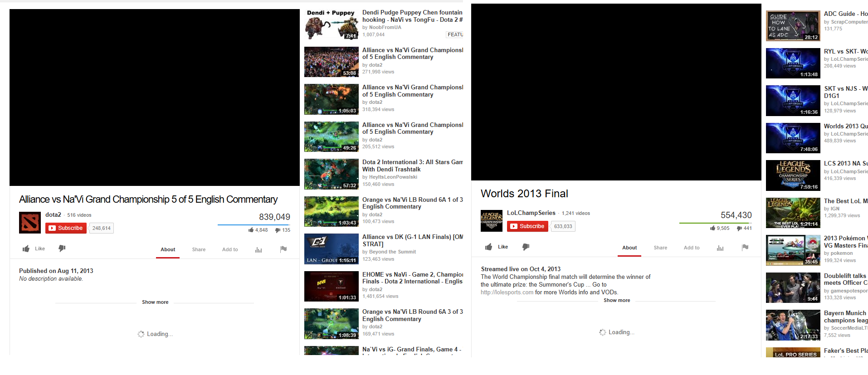868x375 pixels.
Task: Select the About tab on Worlds 2013 Final
Action: 629,248
